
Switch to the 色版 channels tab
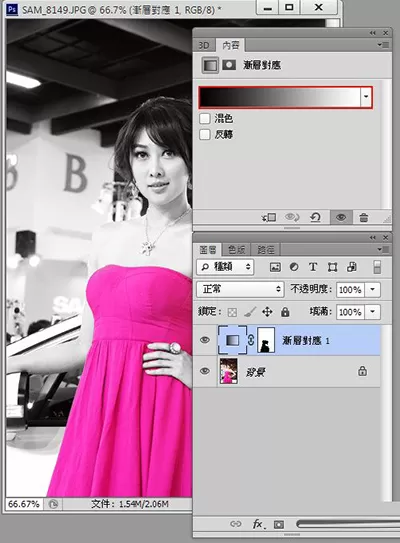click(x=237, y=249)
